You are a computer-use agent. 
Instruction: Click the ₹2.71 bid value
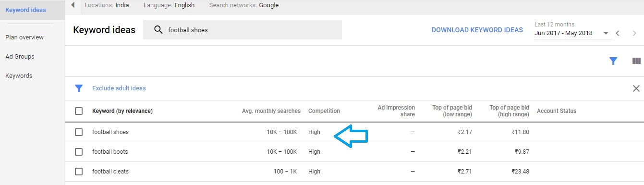(x=465, y=172)
